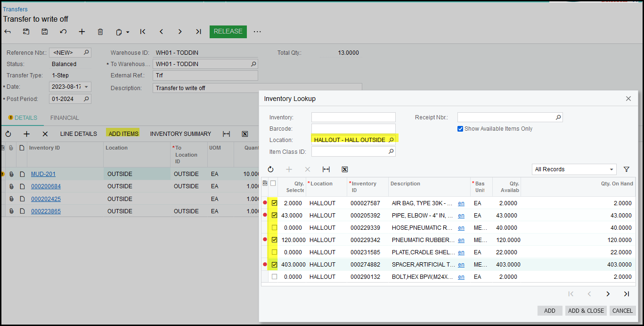
Task: Expand the Date picker dropdown
Action: coord(86,87)
